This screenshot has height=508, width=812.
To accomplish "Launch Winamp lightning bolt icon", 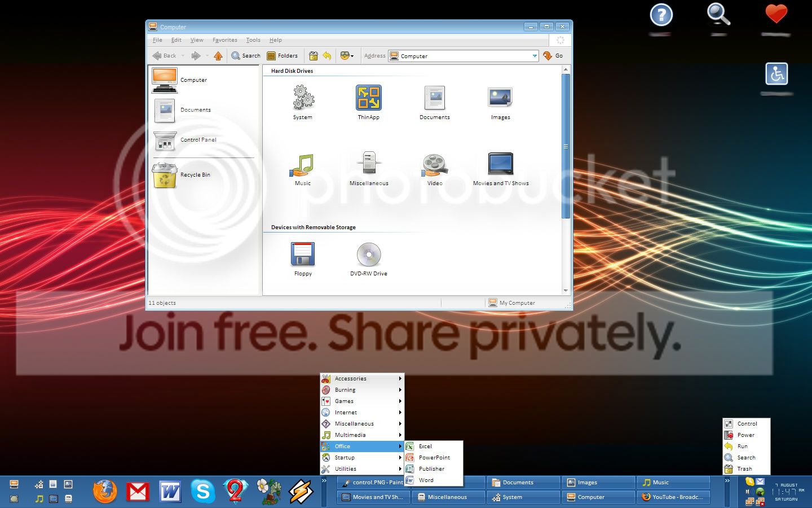I will (301, 491).
